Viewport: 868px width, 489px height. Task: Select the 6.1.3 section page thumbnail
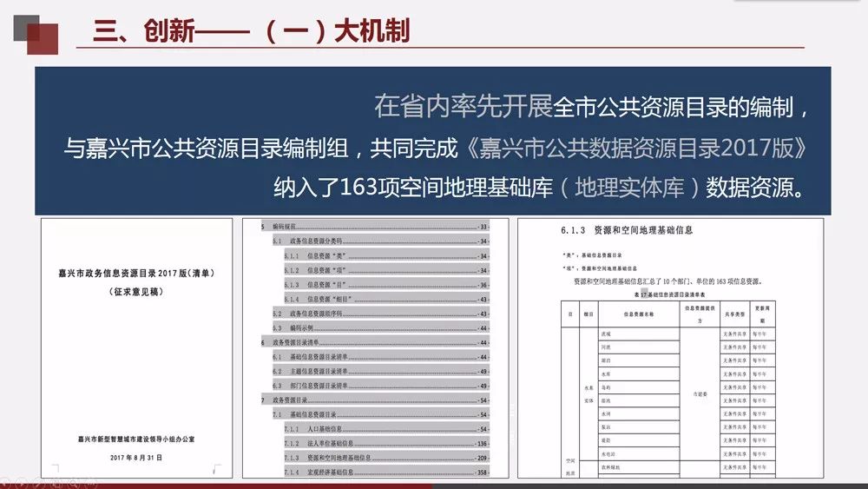670,347
